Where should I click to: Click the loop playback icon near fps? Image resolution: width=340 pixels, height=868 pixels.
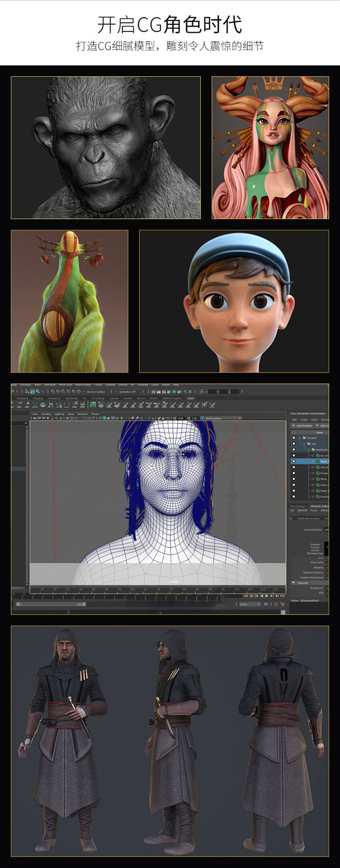(x=266, y=604)
